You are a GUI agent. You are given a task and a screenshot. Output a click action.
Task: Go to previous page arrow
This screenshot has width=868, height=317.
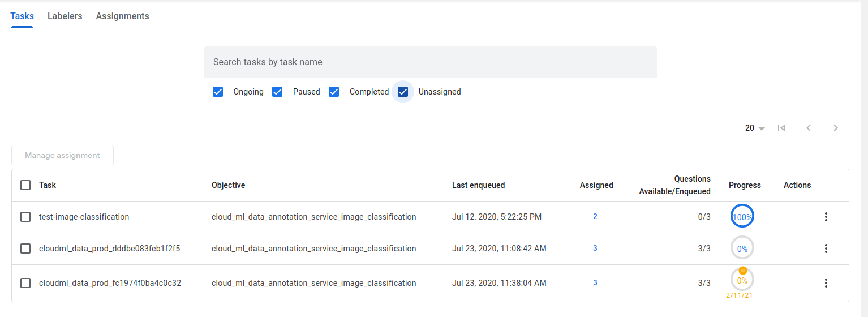point(809,128)
